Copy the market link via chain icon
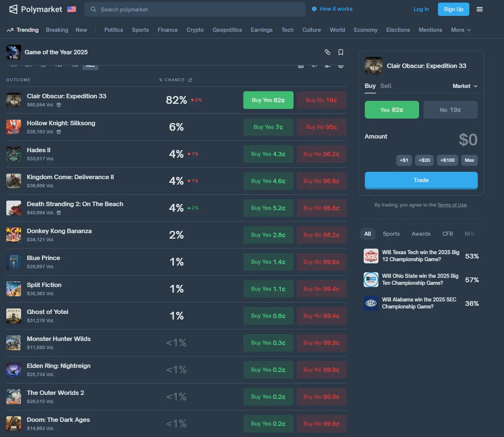Image resolution: width=504 pixels, height=437 pixels. click(x=327, y=52)
